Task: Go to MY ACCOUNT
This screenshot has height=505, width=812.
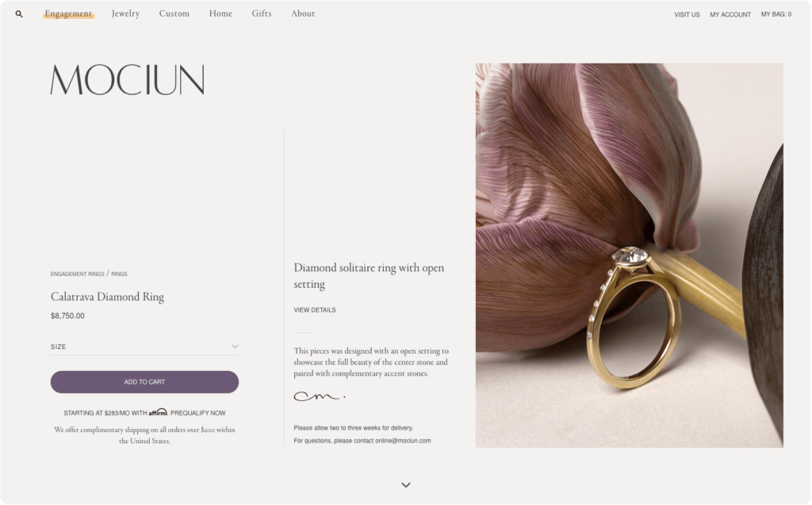Action: click(730, 14)
